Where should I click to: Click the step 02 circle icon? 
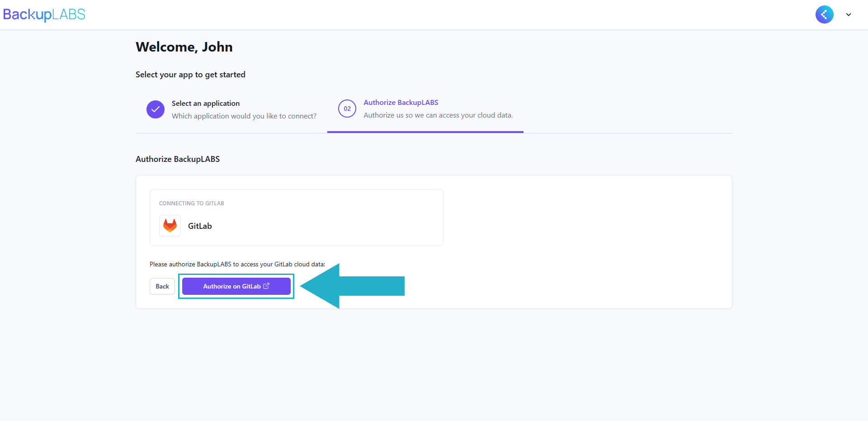pyautogui.click(x=347, y=109)
